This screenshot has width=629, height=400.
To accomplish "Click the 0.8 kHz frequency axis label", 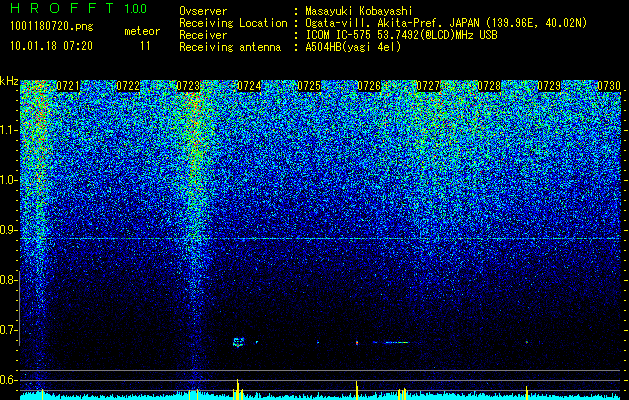I will 9,280.
